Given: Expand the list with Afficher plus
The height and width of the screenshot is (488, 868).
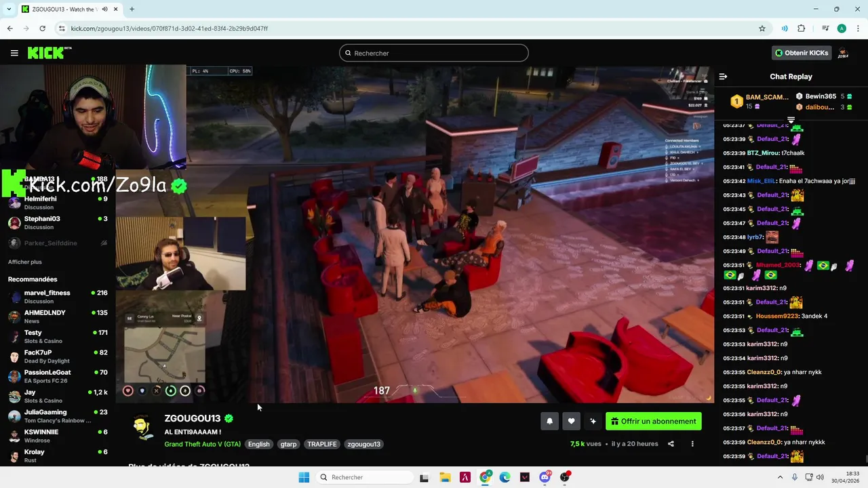Looking at the screenshot, I should point(25,262).
